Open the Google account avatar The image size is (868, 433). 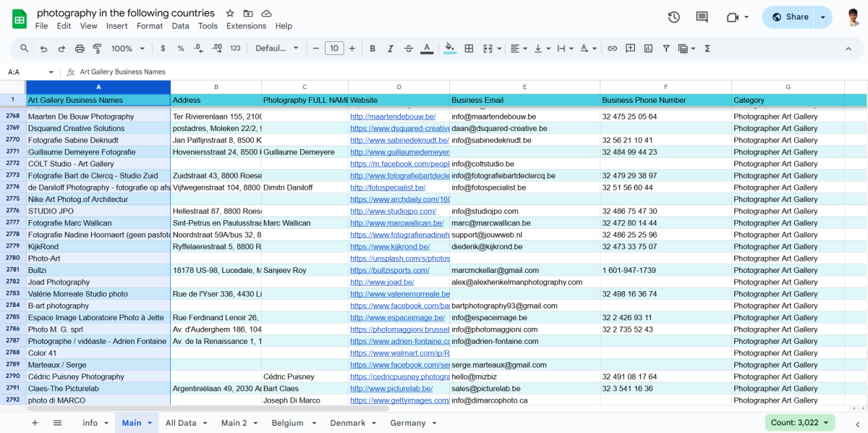pyautogui.click(x=853, y=17)
